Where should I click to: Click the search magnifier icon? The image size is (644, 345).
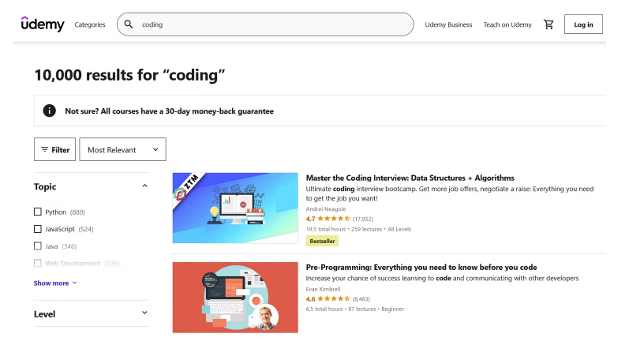(129, 24)
